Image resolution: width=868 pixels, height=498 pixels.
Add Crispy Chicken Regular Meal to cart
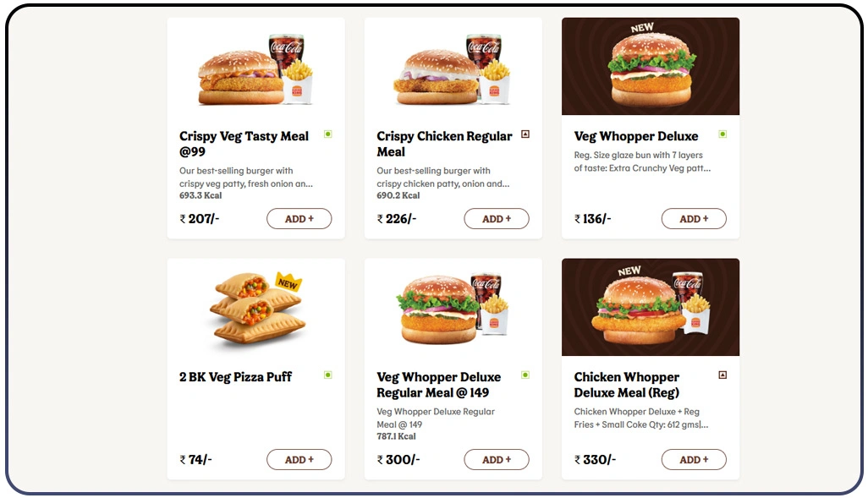click(497, 219)
